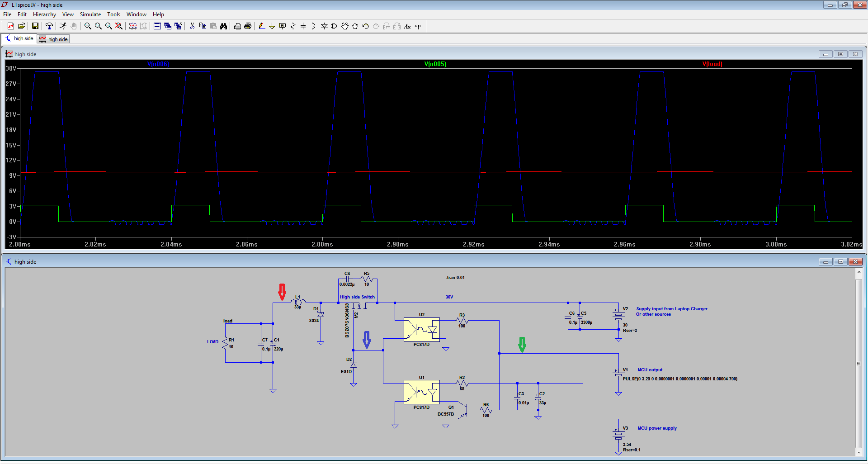This screenshot has height=464, width=868.
Task: Click the Close All Windows toolbar icon
Action: tap(178, 26)
